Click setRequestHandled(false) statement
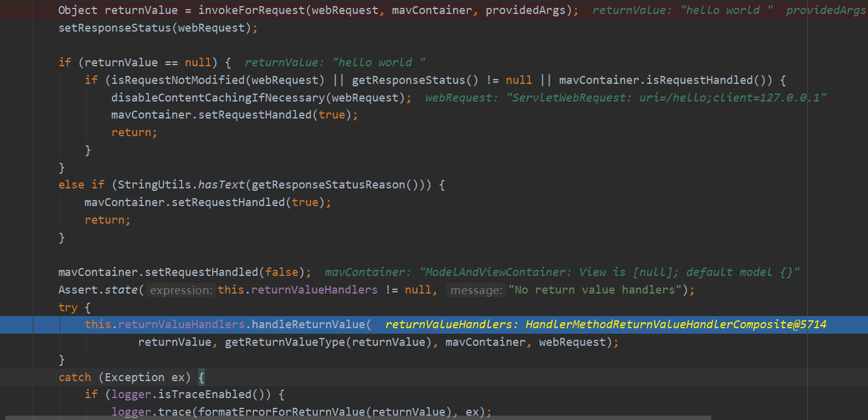This screenshot has width=868, height=420. click(x=184, y=272)
